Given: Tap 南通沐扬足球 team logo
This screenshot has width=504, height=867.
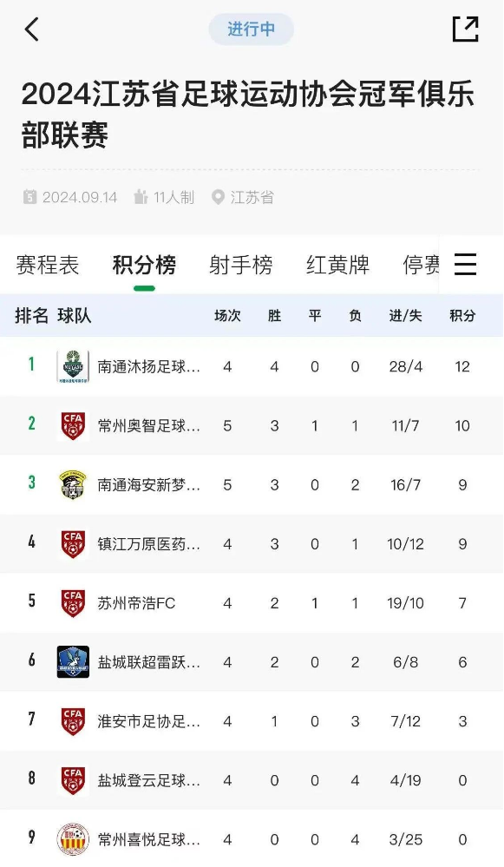Looking at the screenshot, I should pyautogui.click(x=73, y=366).
